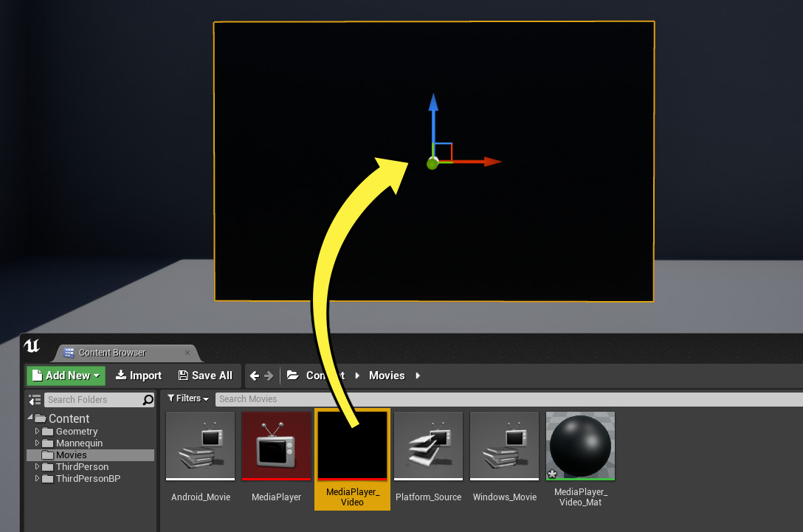Image resolution: width=803 pixels, height=532 pixels.
Task: Open the Filters dropdown
Action: (188, 398)
